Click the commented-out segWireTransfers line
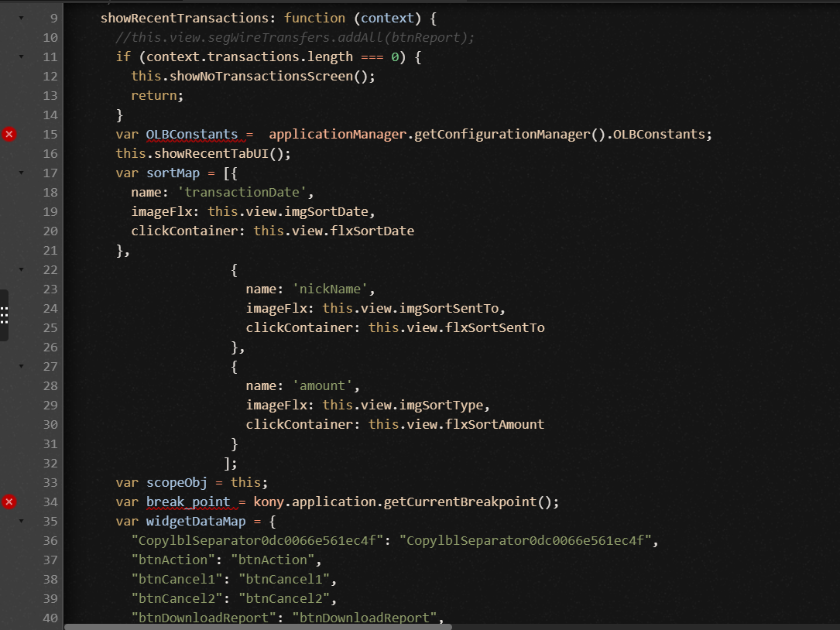 294,37
